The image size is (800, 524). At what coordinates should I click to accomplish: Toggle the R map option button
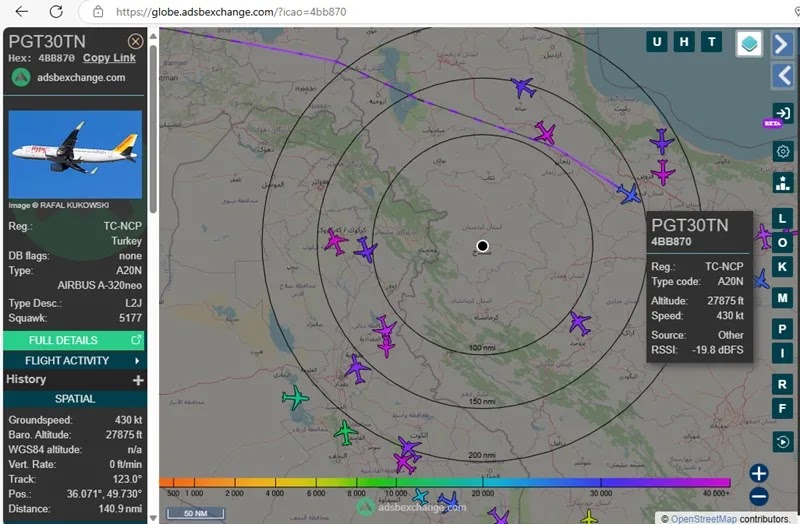782,384
